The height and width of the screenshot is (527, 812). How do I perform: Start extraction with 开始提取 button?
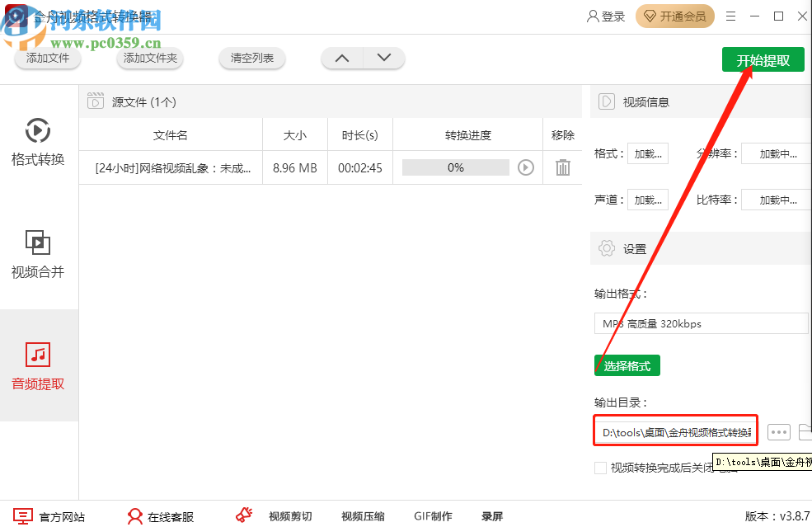click(x=763, y=59)
